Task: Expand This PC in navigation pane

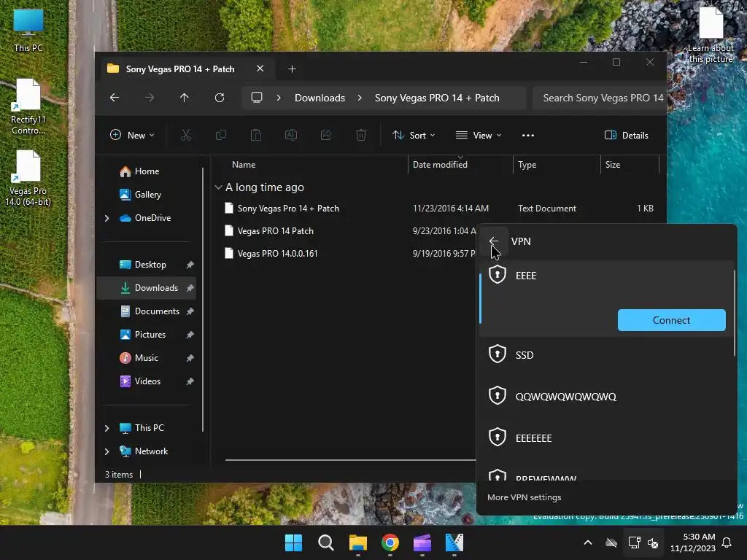Action: pos(107,428)
